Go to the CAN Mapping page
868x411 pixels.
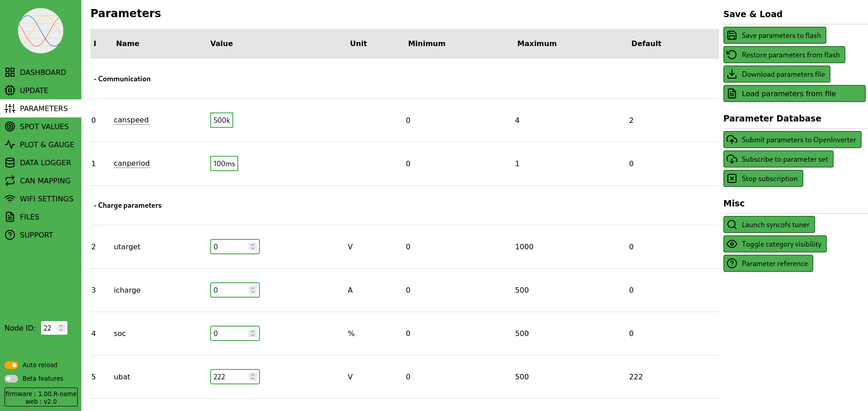(x=45, y=181)
